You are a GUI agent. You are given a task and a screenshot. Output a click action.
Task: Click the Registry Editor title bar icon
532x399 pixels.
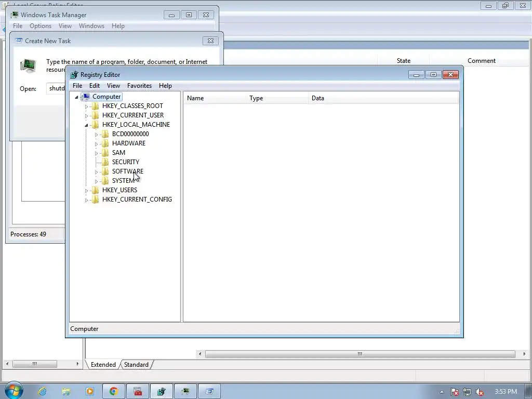74,75
